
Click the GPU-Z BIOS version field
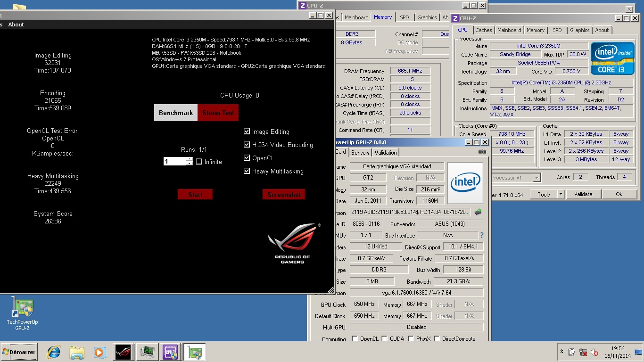pyautogui.click(x=410, y=212)
